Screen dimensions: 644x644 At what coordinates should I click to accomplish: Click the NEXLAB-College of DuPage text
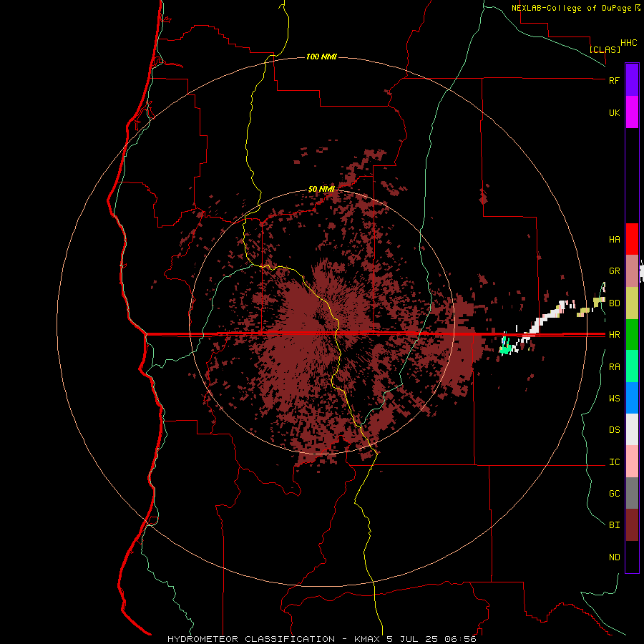572,8
